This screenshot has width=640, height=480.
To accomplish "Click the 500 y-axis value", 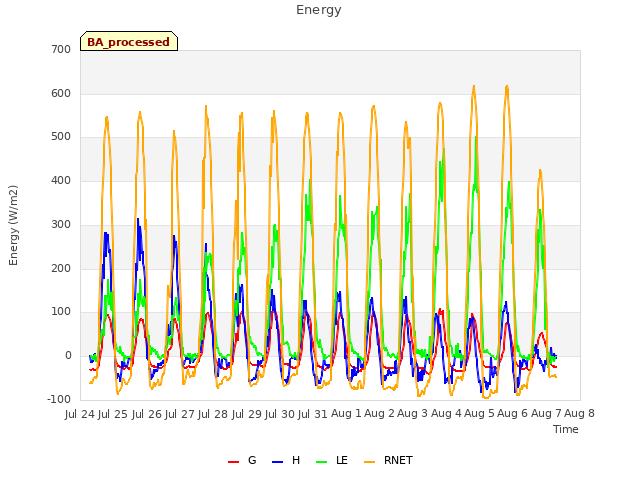I will point(61,137).
